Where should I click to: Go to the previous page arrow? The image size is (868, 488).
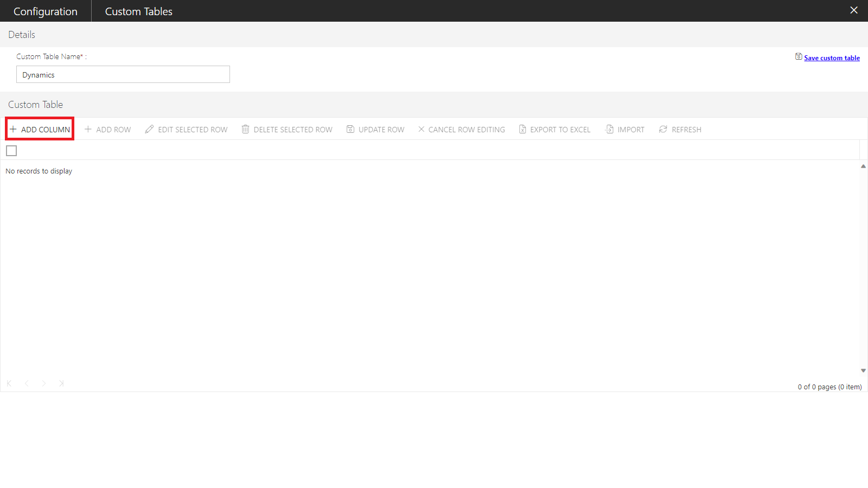(27, 383)
